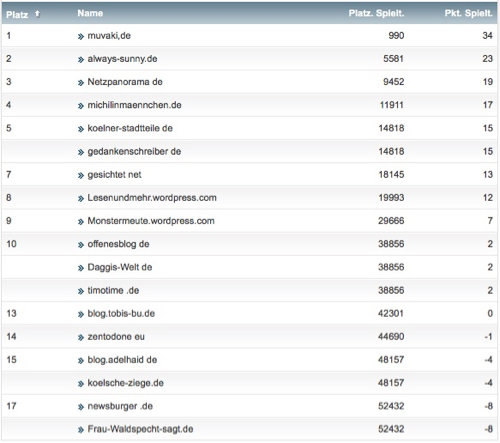The image size is (500, 443).
Task: Open the Monstermeute.wordpress.com link
Action: [x=151, y=221]
